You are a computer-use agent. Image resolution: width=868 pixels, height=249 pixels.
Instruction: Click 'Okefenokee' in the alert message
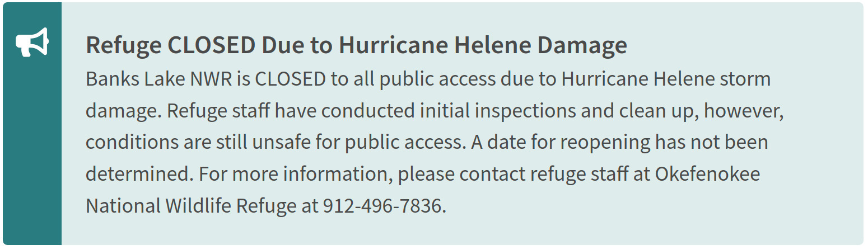(707, 174)
